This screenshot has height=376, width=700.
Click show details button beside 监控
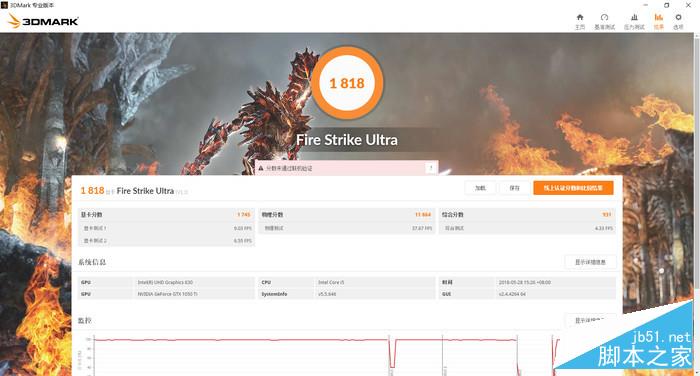click(590, 320)
